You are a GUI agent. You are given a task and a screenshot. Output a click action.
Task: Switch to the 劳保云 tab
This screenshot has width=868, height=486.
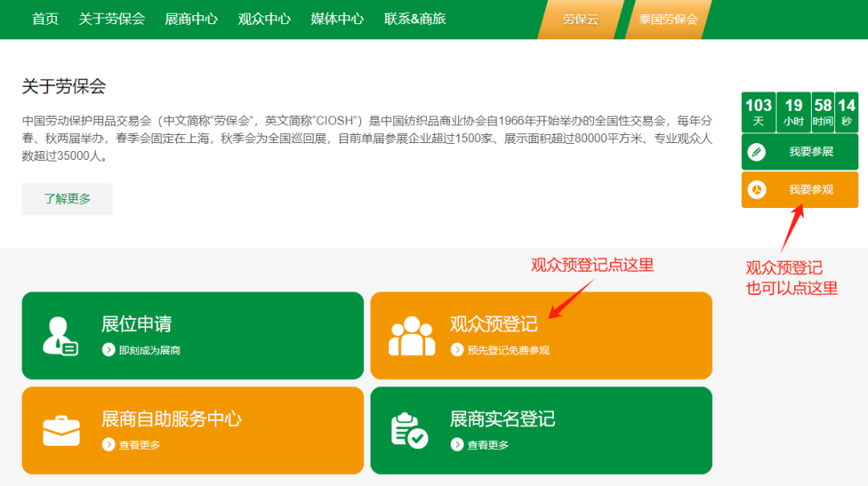click(581, 19)
